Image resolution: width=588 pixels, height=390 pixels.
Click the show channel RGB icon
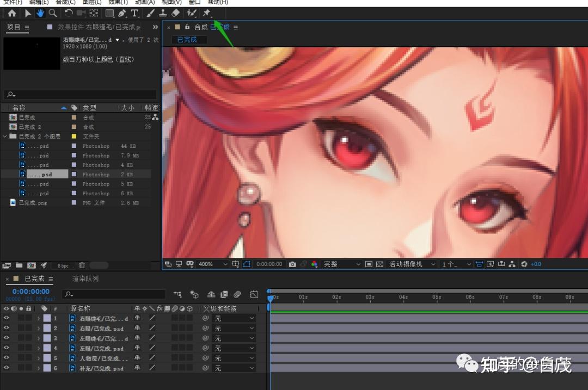(x=314, y=264)
